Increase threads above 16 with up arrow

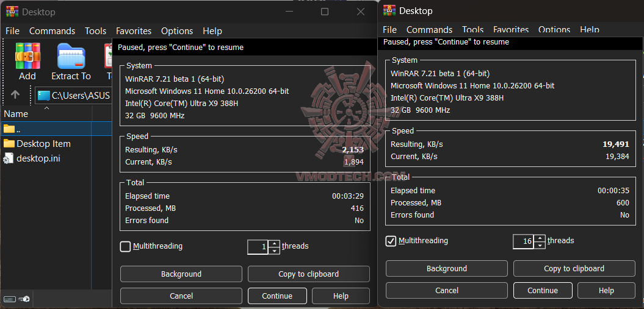(540, 238)
